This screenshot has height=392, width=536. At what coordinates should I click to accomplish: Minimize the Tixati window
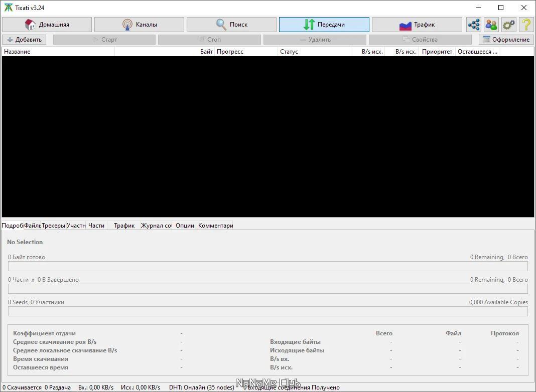click(478, 8)
